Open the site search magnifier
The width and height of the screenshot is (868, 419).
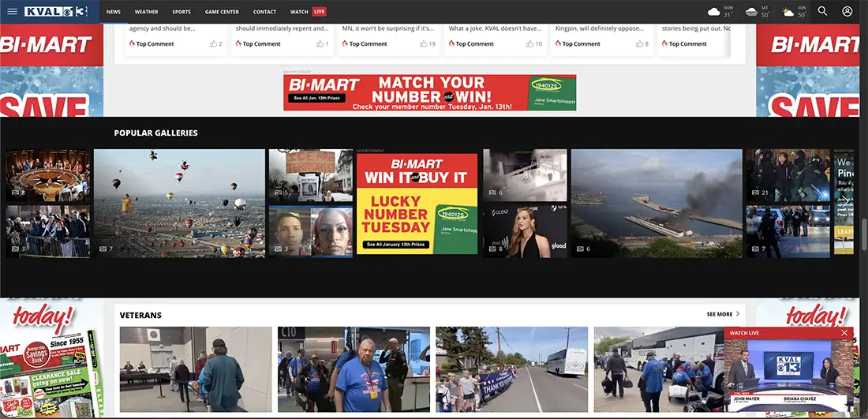pyautogui.click(x=822, y=12)
